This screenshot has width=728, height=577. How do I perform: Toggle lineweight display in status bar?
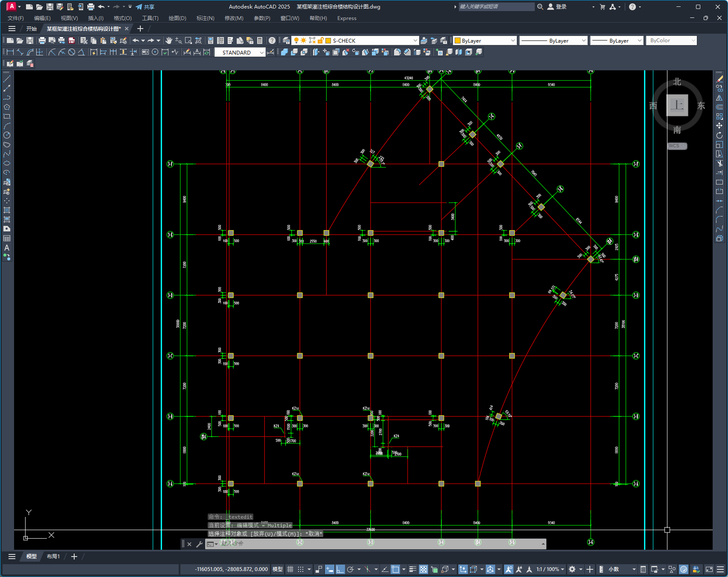click(x=412, y=569)
